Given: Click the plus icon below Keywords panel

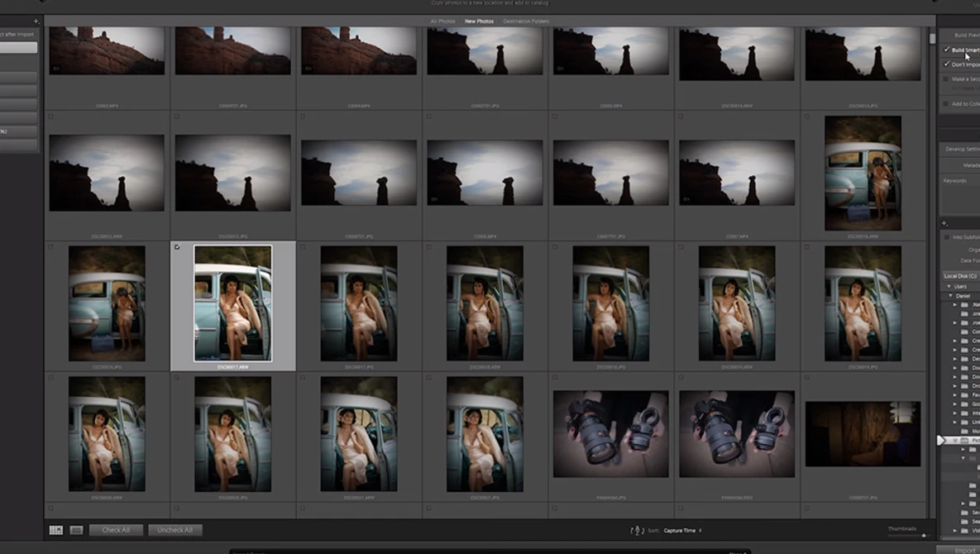Looking at the screenshot, I should [x=944, y=223].
